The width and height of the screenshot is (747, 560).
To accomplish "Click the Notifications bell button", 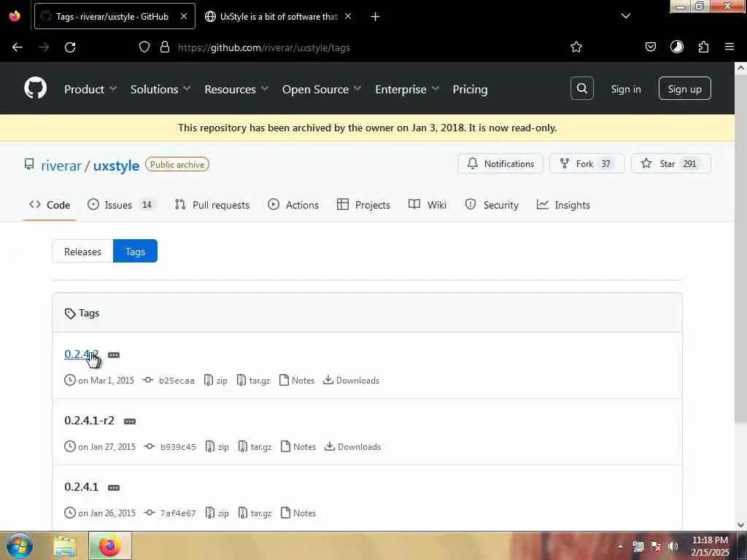I will pos(500,164).
